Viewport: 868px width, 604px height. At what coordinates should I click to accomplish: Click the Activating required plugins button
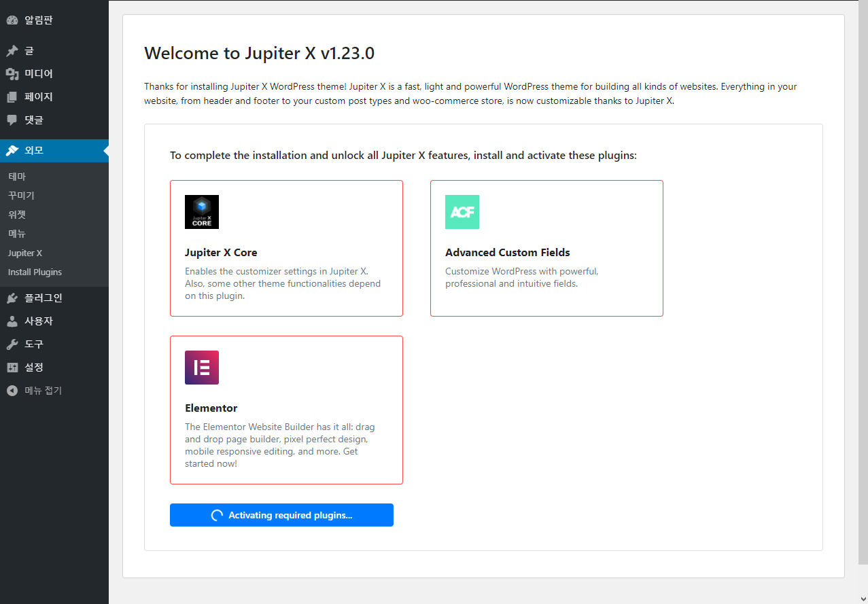tap(281, 515)
